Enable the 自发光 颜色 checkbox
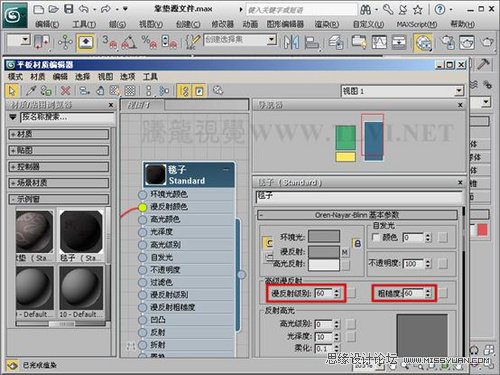Viewport: 500px width, 375px height. [x=376, y=237]
